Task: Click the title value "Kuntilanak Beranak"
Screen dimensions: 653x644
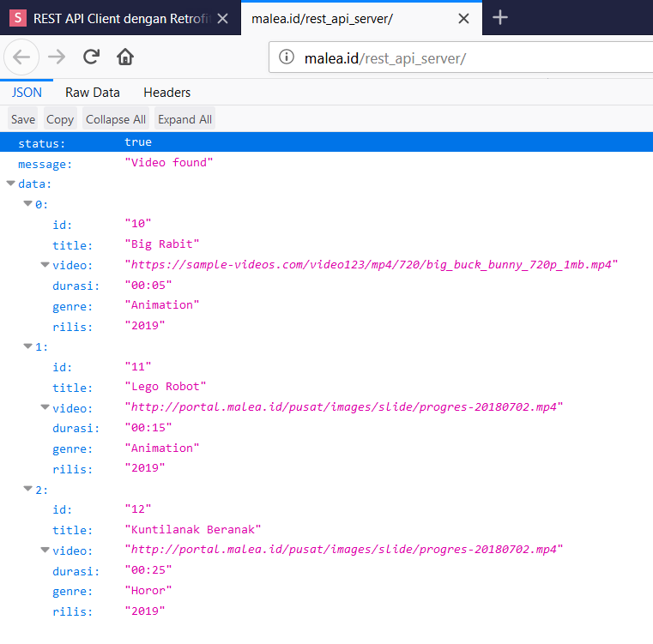Action: tap(193, 529)
